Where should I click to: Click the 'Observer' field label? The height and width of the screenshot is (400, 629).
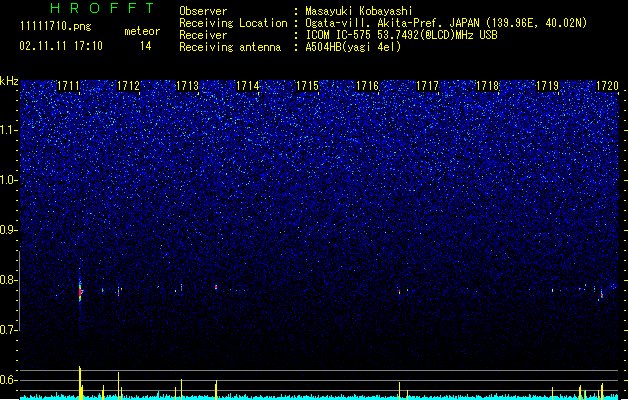[203, 11]
